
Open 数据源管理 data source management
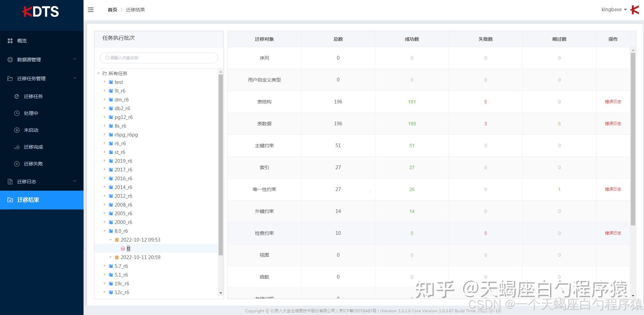coord(10,60)
